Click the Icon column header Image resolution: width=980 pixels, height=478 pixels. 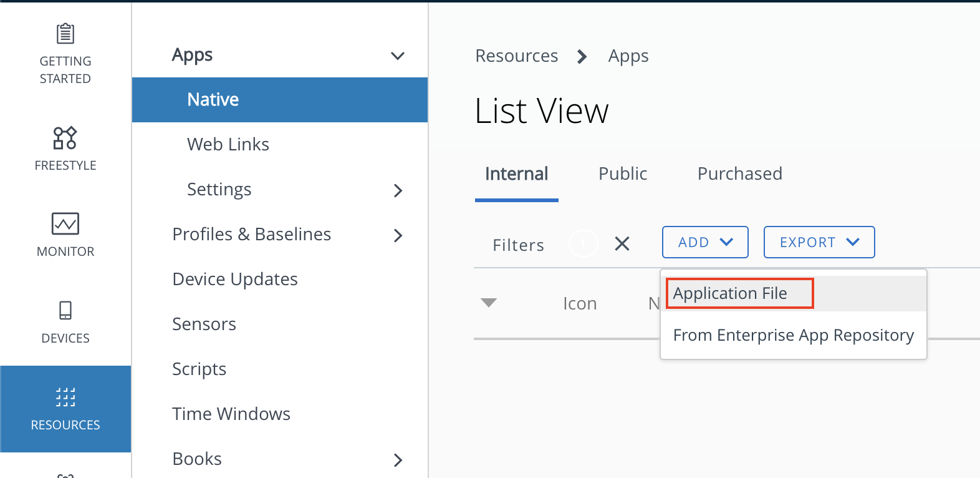point(580,303)
